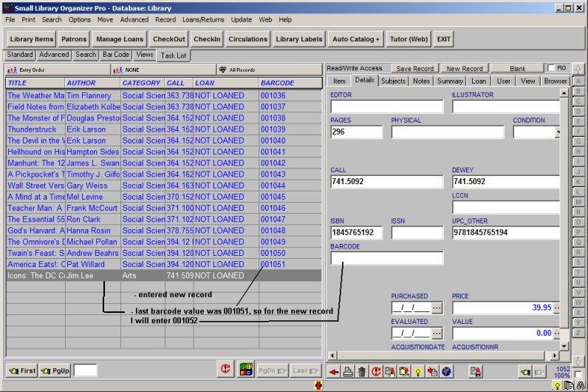The image size is (588, 392).
Task: Switch to the Bar Code tab
Action: [x=116, y=55]
